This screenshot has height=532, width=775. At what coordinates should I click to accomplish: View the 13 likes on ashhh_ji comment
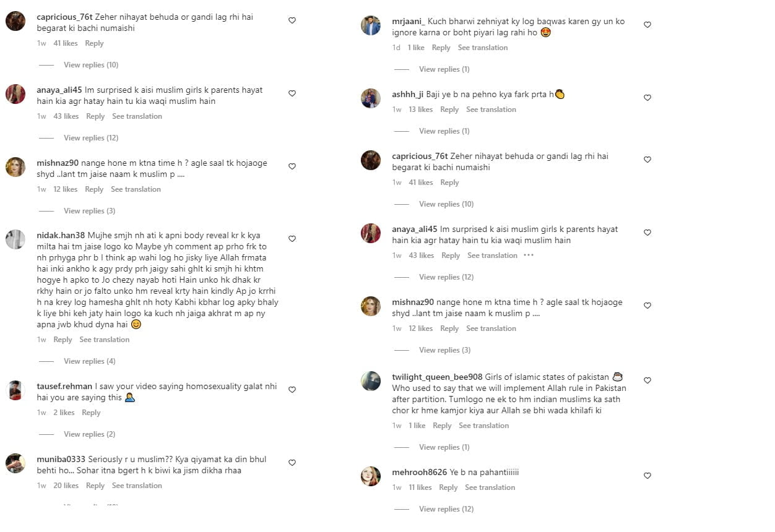tap(421, 109)
